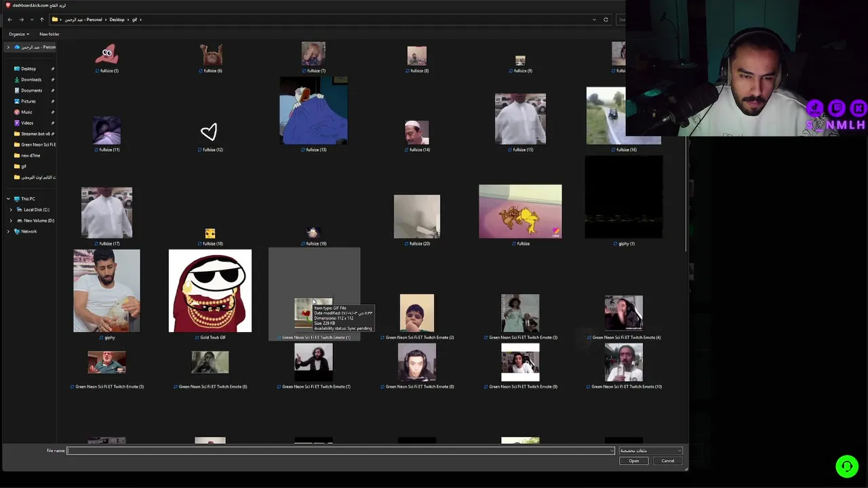Select Green Neon Sci Fi Twitch Emote (9)
This screenshot has height=488, width=868.
pos(520,363)
